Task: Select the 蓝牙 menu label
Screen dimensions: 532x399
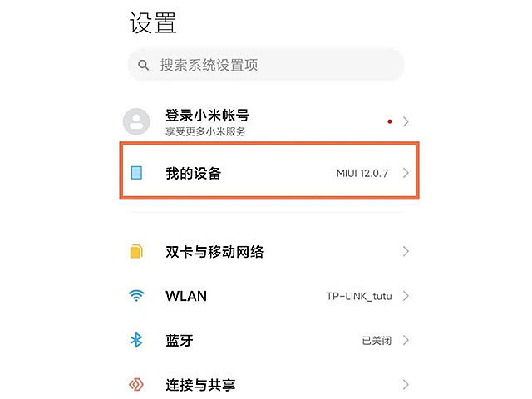Action: (x=180, y=340)
